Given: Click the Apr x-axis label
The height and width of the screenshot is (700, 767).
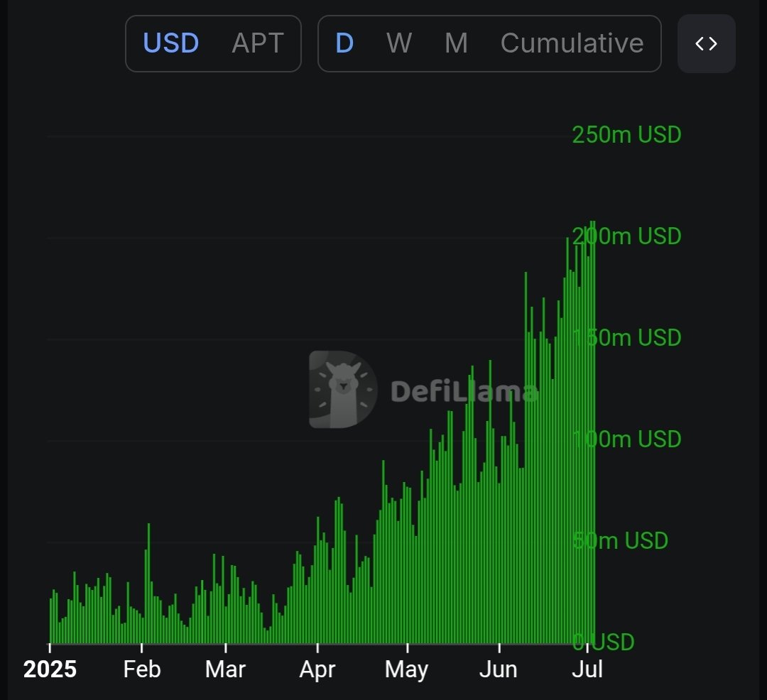Looking at the screenshot, I should tap(317, 669).
